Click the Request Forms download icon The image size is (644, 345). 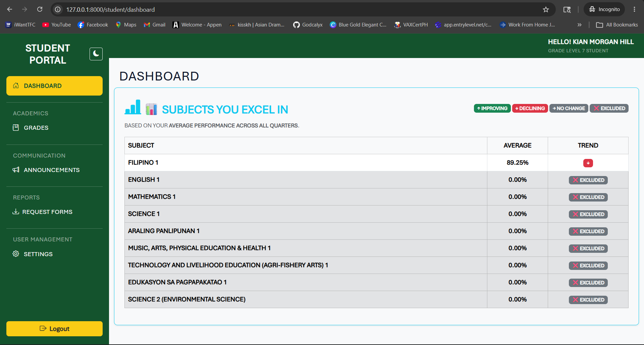15,212
